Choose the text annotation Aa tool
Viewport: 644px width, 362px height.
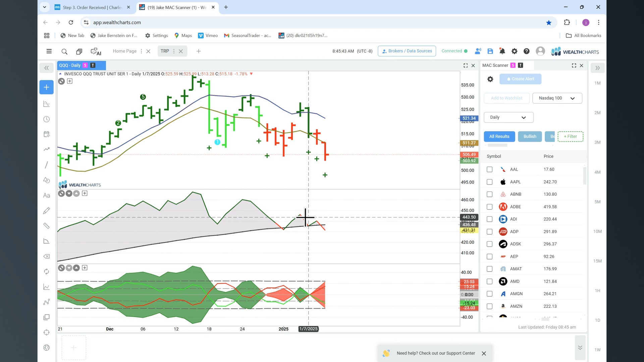47,195
